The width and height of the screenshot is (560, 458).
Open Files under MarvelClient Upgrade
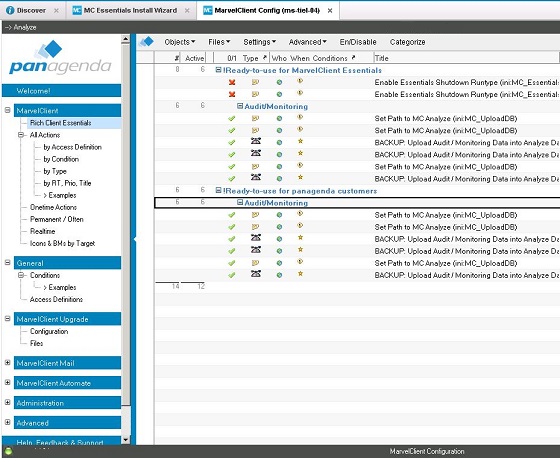36,343
